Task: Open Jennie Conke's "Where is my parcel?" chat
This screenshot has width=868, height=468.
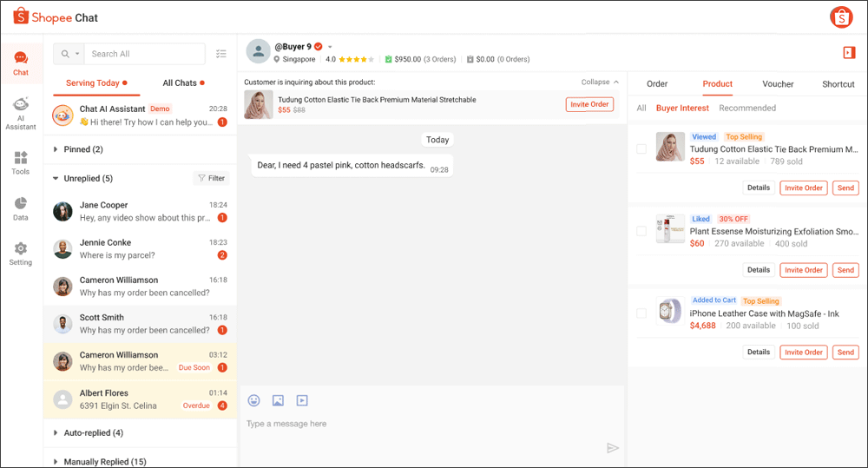Action: pyautogui.click(x=140, y=248)
